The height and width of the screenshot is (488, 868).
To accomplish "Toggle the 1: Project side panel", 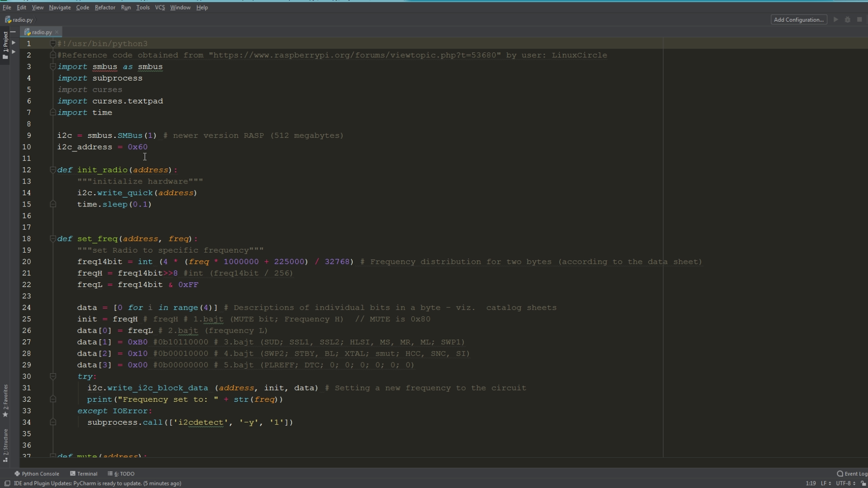I will 5,45.
